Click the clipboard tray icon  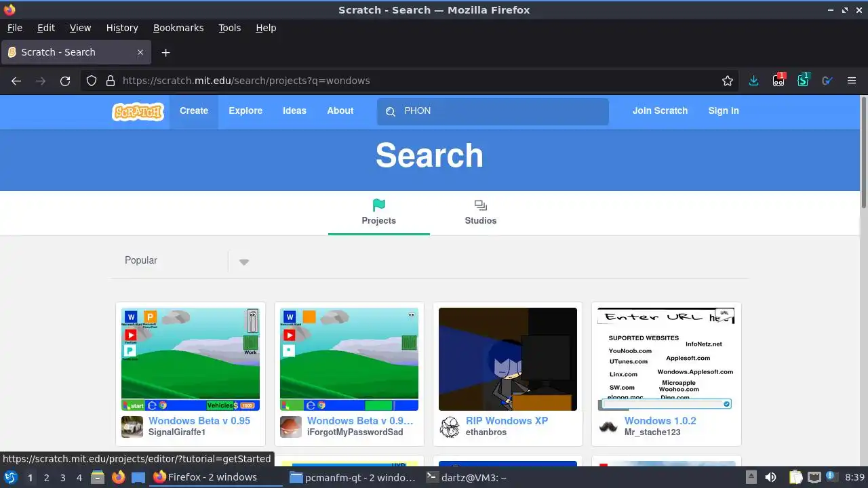[x=795, y=477]
